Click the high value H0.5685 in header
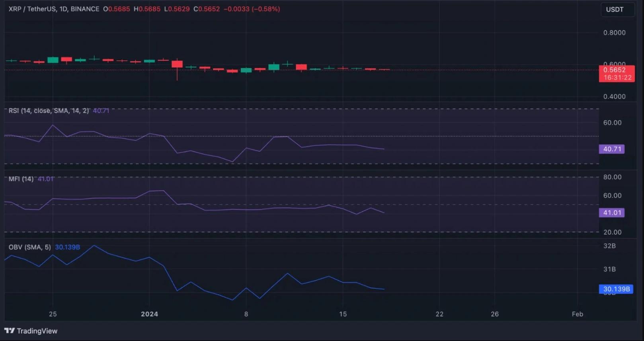Image resolution: width=644 pixels, height=341 pixels. [147, 9]
